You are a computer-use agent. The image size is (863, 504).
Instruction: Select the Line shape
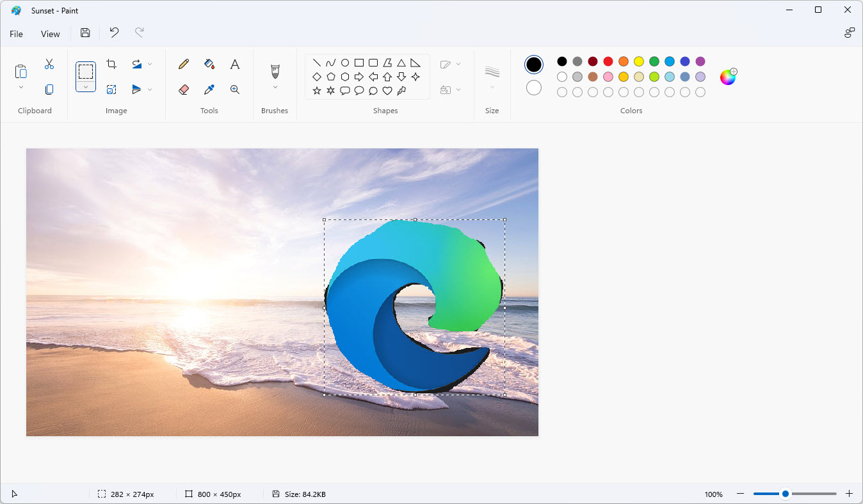(x=317, y=63)
